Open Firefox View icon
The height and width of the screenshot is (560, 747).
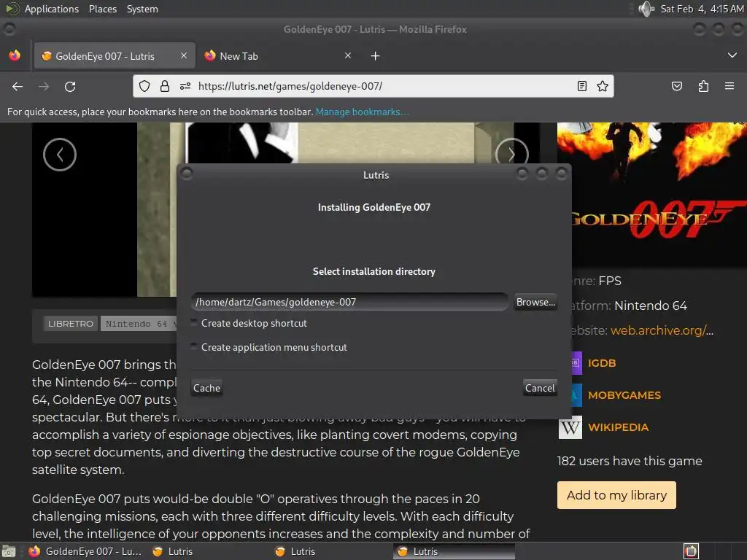pyautogui.click(x=15, y=55)
